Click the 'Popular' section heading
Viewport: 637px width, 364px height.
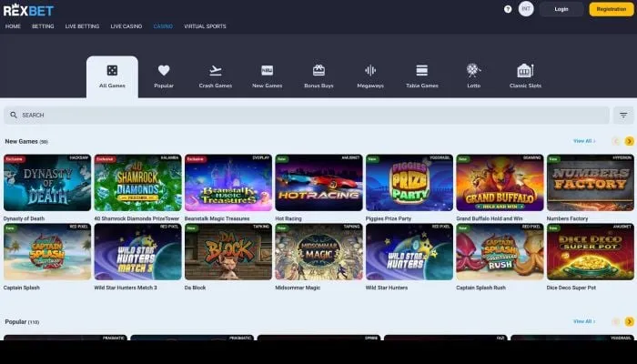tap(15, 322)
